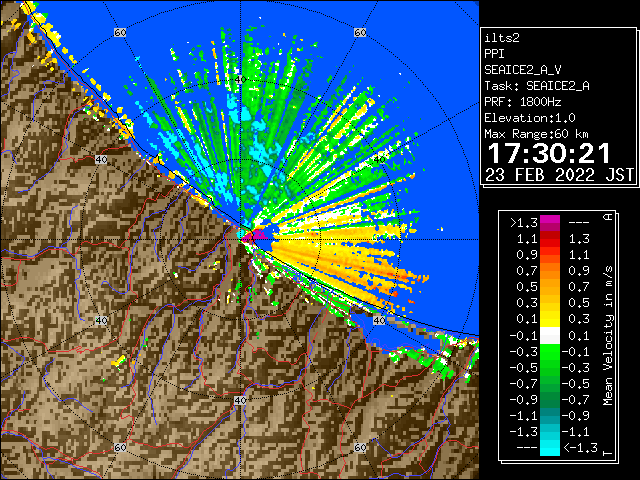This screenshot has width=640, height=480.
Task: Click the site name 'ilts2' in info box
Action: pos(502,38)
